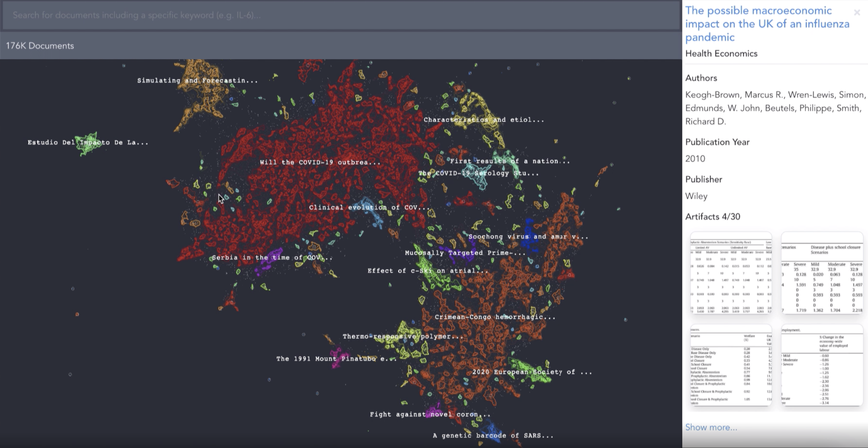Open the macroeconomic impact paper title link
This screenshot has height=448, width=868.
pos(767,24)
